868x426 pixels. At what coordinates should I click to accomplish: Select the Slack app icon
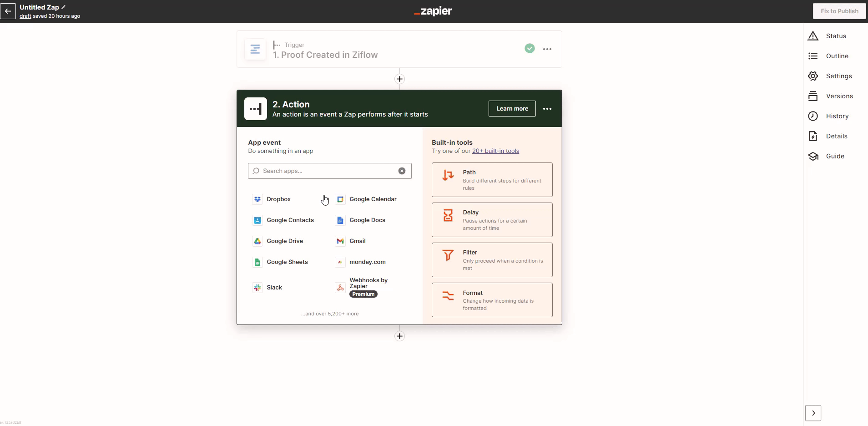[x=257, y=288]
